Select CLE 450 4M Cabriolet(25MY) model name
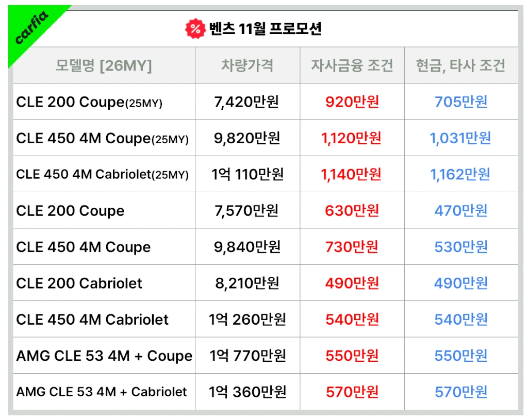The height and width of the screenshot is (420, 528). 102,175
